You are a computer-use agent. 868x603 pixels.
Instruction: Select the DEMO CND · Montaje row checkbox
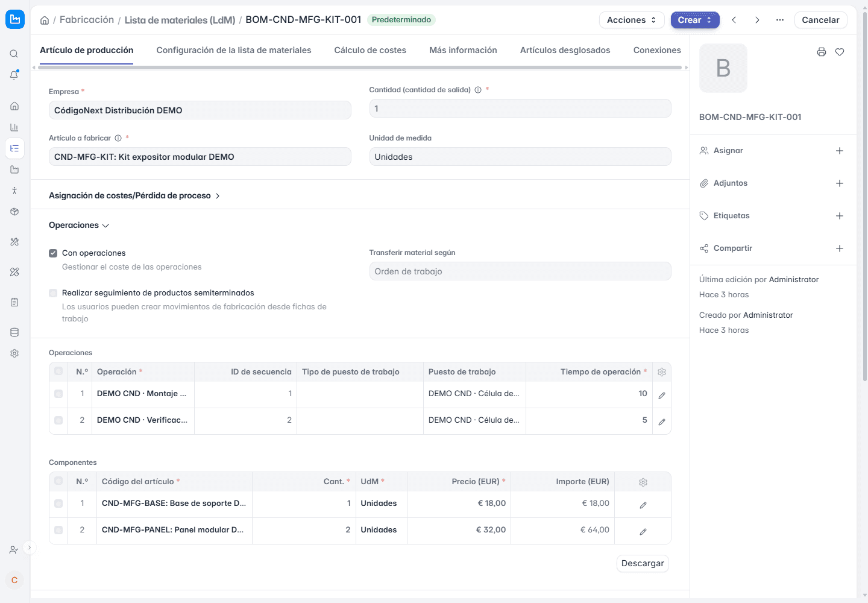coord(58,394)
